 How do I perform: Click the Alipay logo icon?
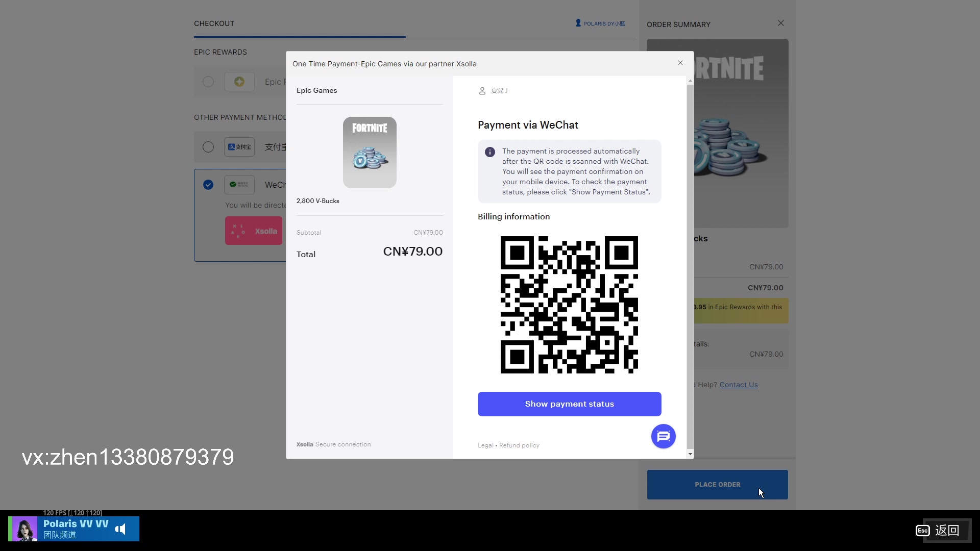239,147
